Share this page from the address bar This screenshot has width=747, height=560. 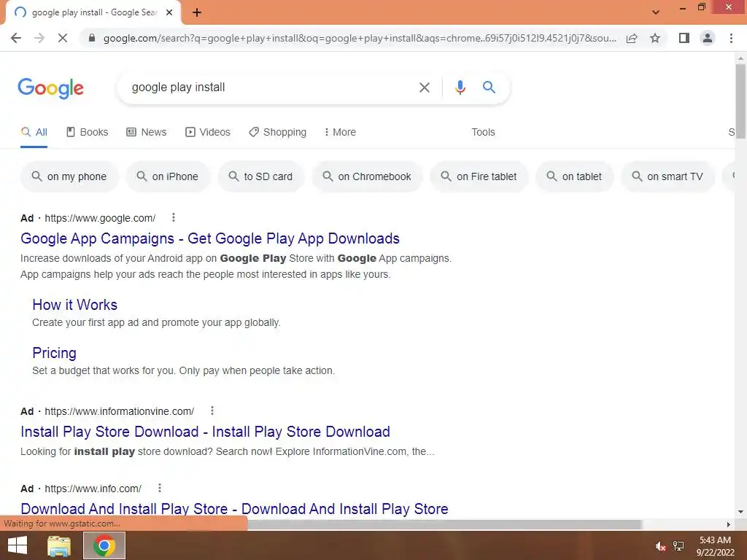632,38
